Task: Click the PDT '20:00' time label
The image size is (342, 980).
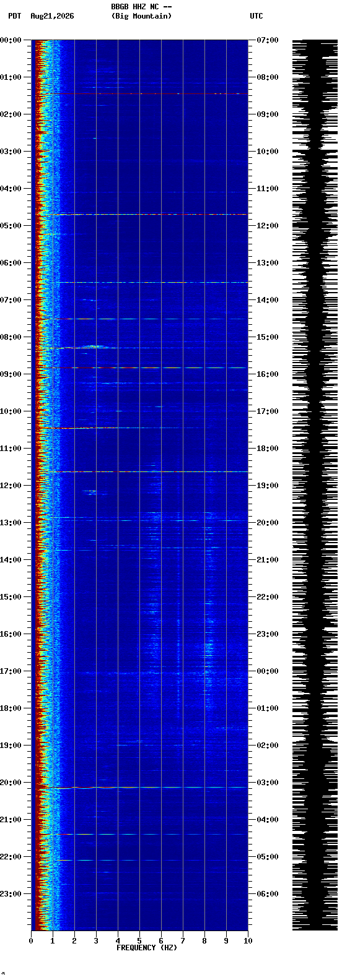Action: (11, 783)
